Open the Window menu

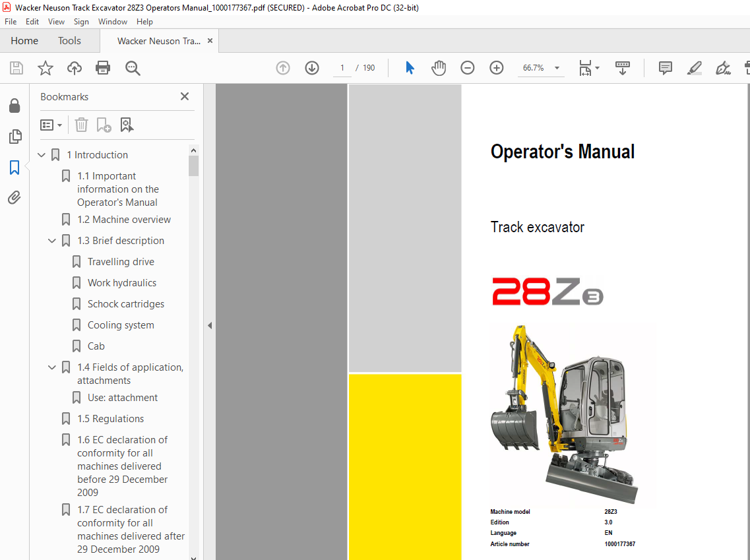112,22
